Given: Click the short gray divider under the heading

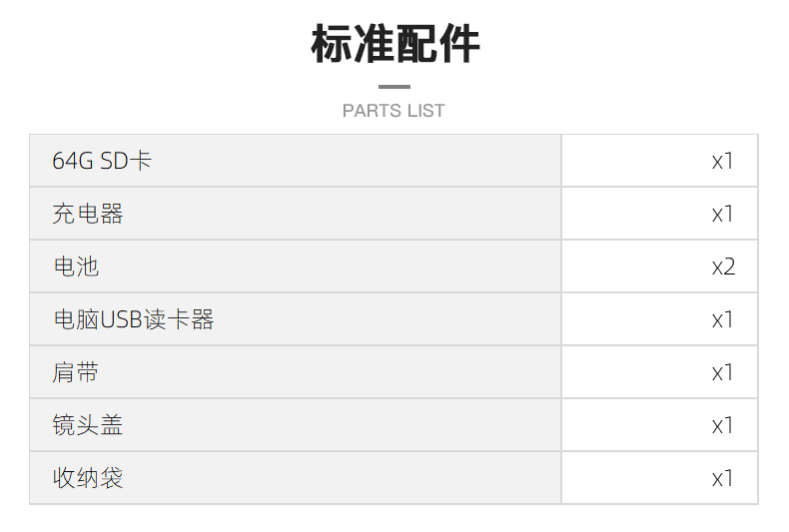Looking at the screenshot, I should 394,87.
